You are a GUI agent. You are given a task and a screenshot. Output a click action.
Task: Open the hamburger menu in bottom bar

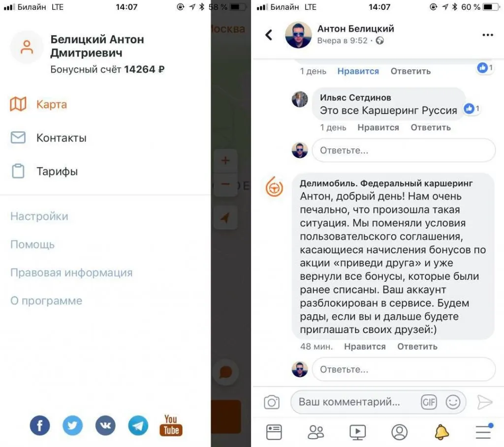[483, 432]
